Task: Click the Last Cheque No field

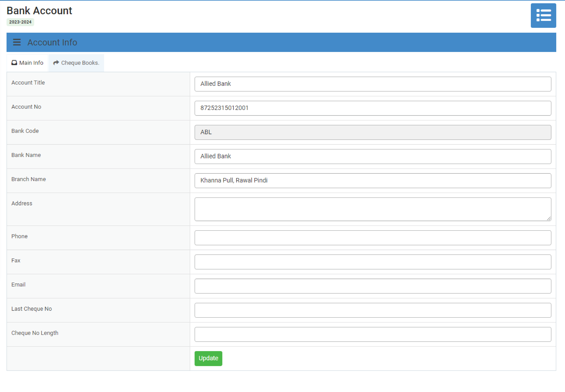Action: pyautogui.click(x=373, y=310)
